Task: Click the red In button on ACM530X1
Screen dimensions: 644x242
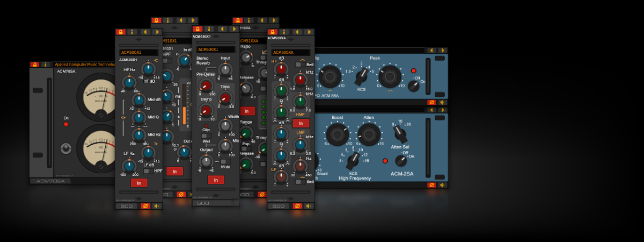Action: pos(216,180)
